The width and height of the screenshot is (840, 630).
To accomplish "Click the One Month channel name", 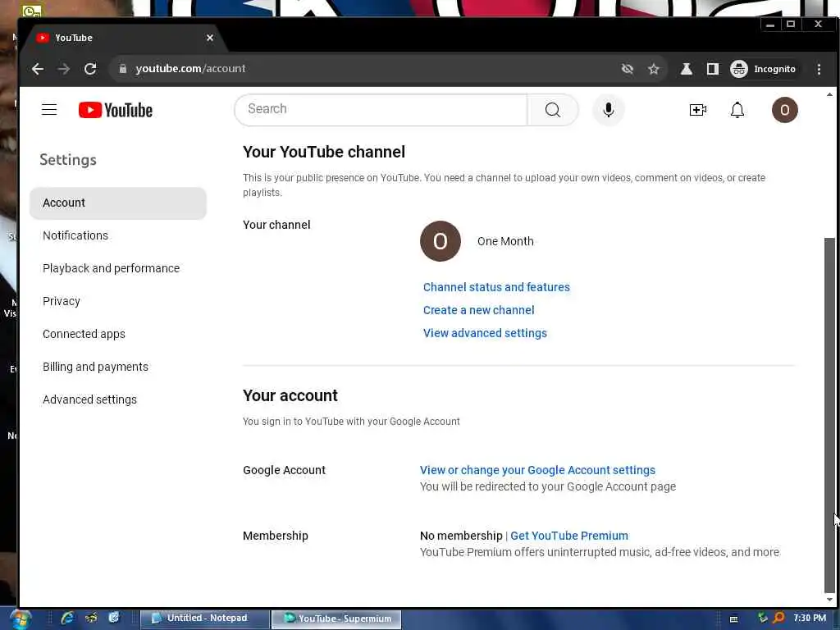I will click(x=505, y=241).
